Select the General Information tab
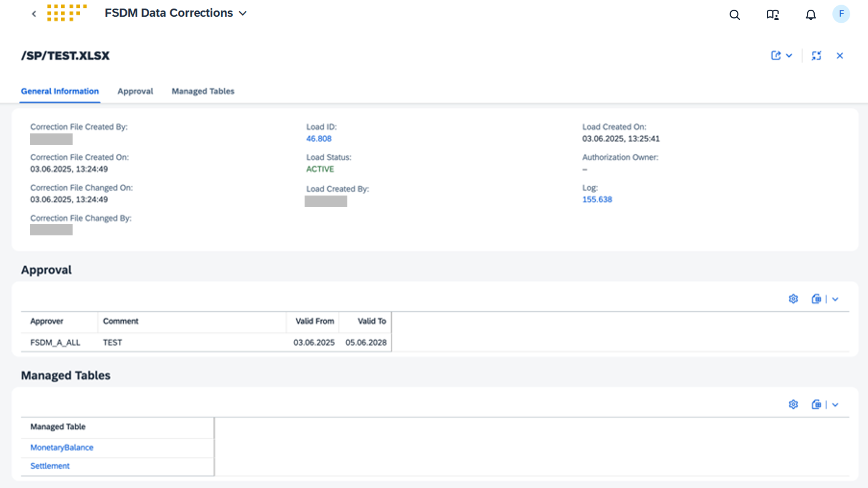The width and height of the screenshot is (868, 488). [60, 91]
